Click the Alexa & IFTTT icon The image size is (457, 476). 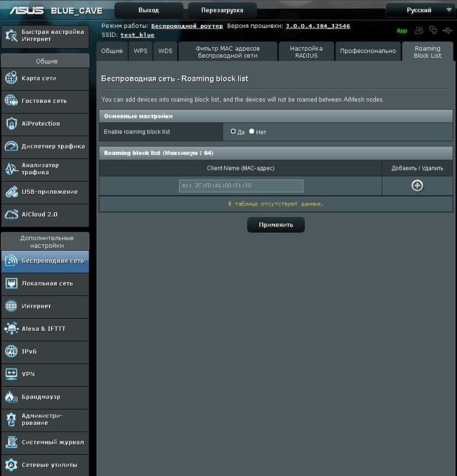11,328
